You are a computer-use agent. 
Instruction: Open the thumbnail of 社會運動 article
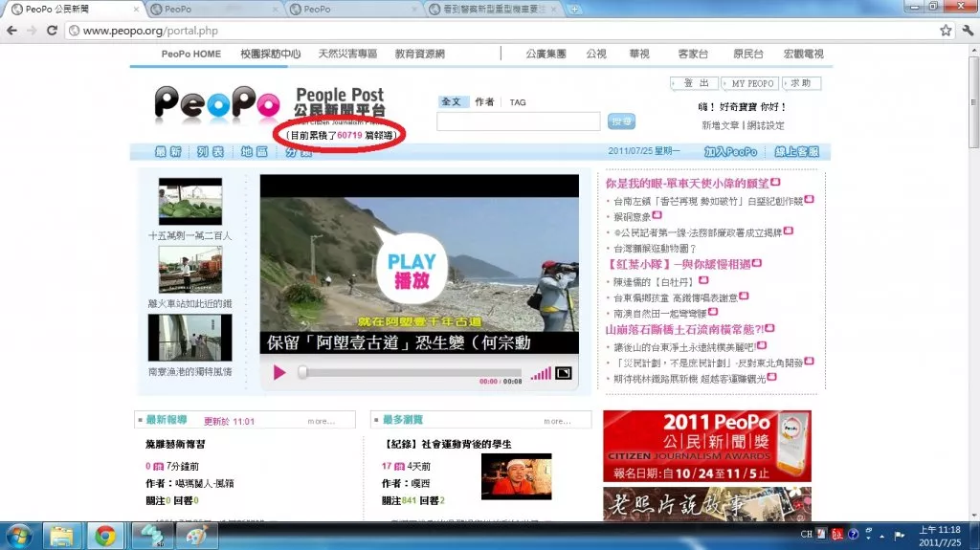click(516, 476)
